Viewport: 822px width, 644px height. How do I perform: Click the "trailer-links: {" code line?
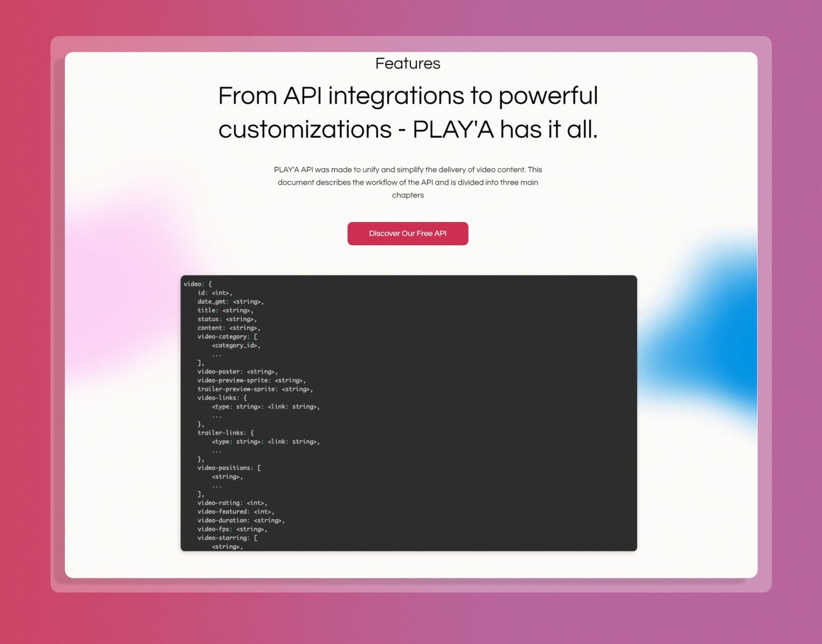(x=226, y=433)
